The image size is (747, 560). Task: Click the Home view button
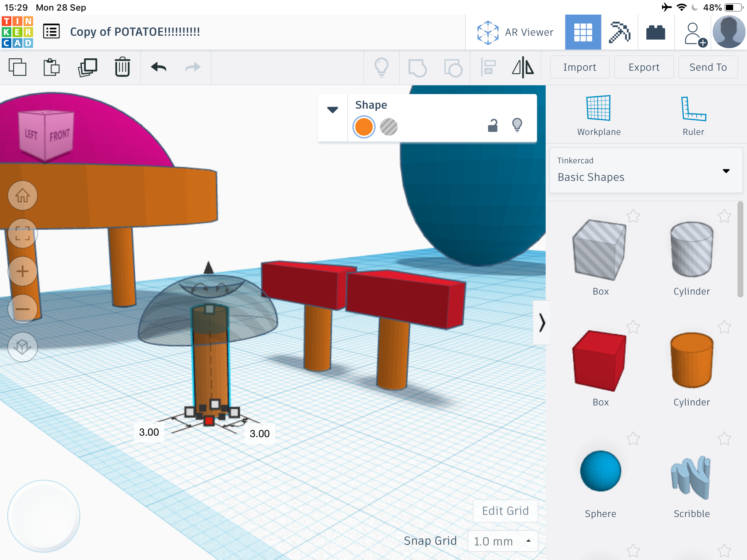23,195
